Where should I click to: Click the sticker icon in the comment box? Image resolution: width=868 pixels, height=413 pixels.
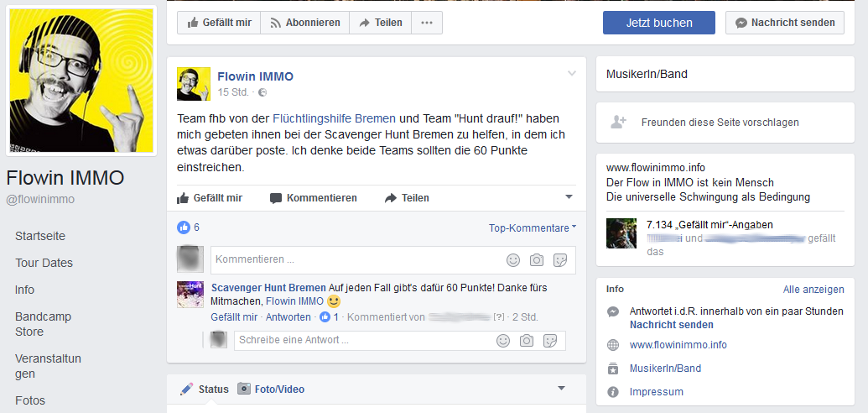pos(560,260)
